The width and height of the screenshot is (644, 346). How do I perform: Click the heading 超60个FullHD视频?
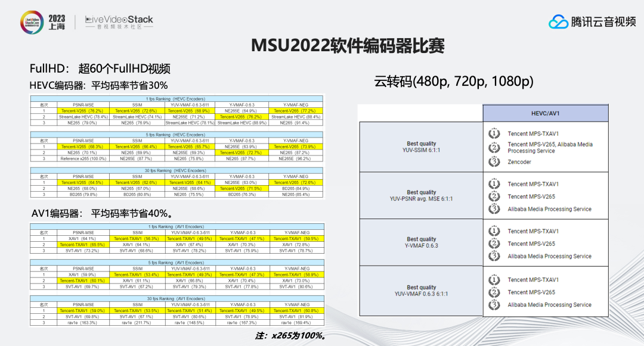point(124,68)
